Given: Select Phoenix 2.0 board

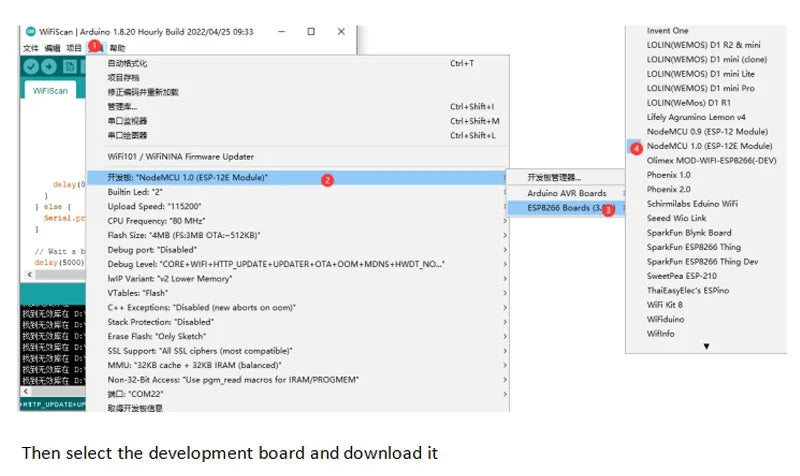Looking at the screenshot, I should pyautogui.click(x=706, y=189).
